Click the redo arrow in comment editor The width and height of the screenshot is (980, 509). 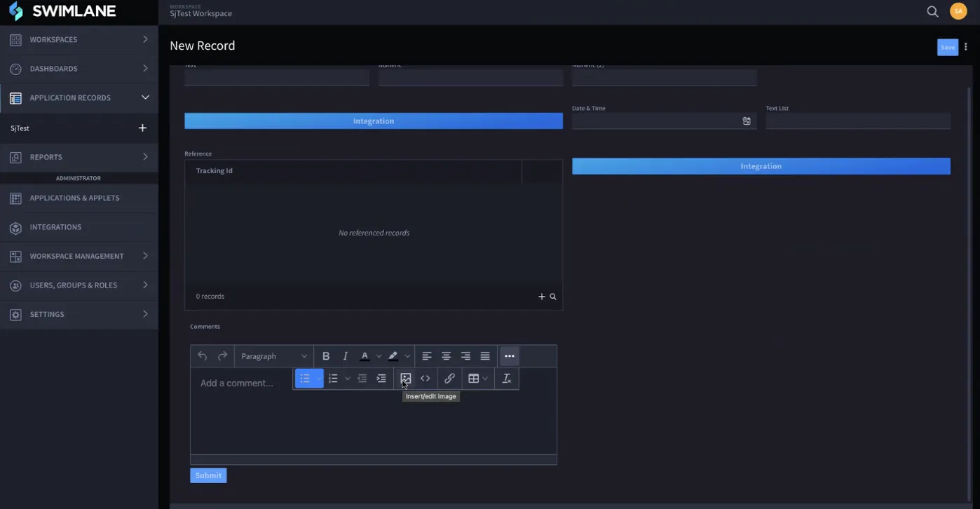[222, 356]
